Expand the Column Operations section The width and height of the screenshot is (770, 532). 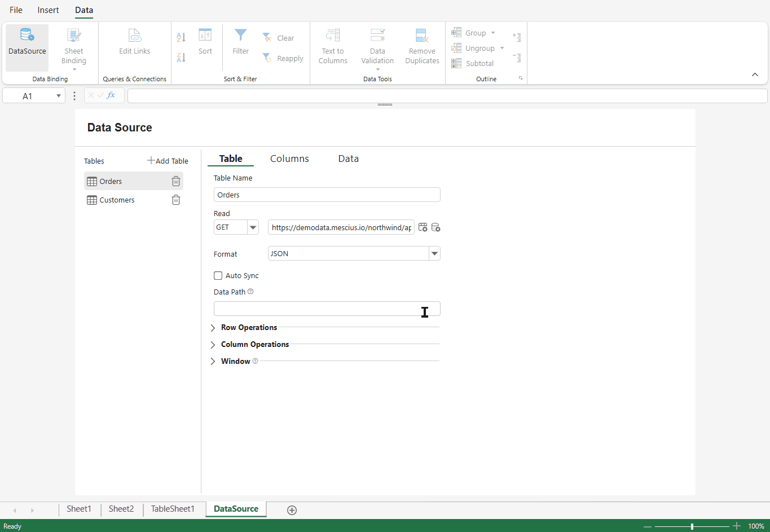(x=213, y=345)
